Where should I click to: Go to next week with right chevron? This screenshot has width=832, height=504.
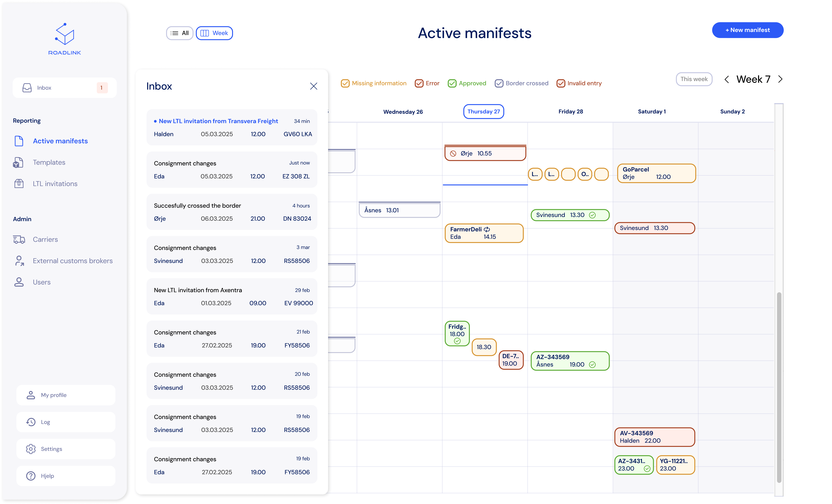780,79
